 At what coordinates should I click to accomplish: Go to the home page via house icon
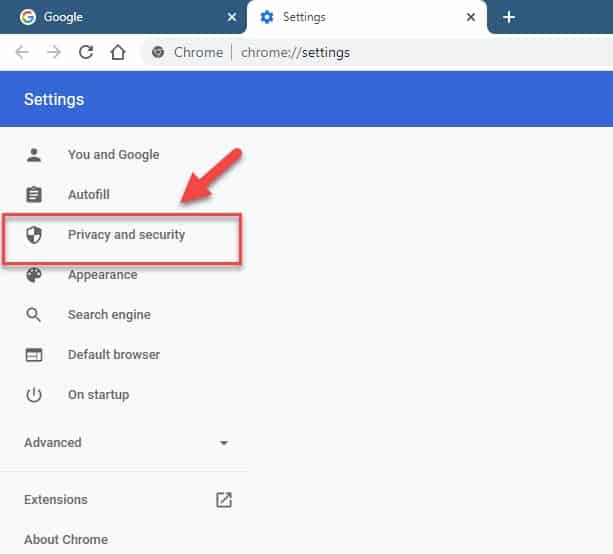[117, 52]
